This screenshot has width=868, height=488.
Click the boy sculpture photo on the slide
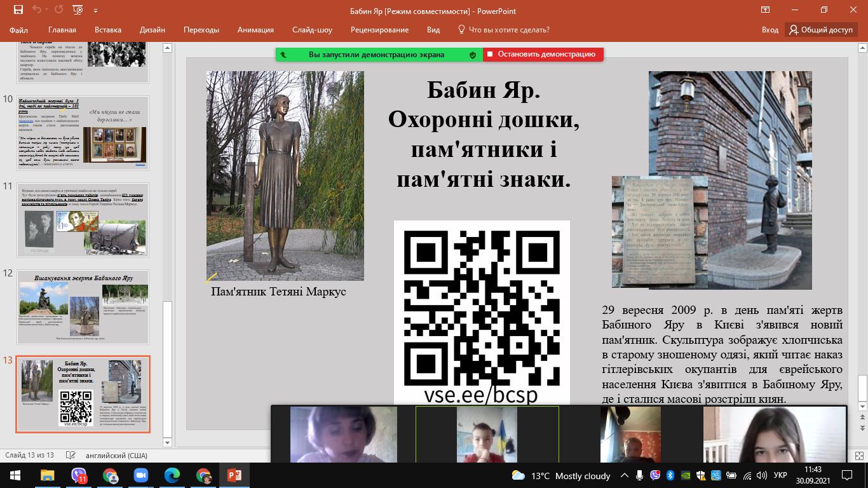[x=730, y=179]
